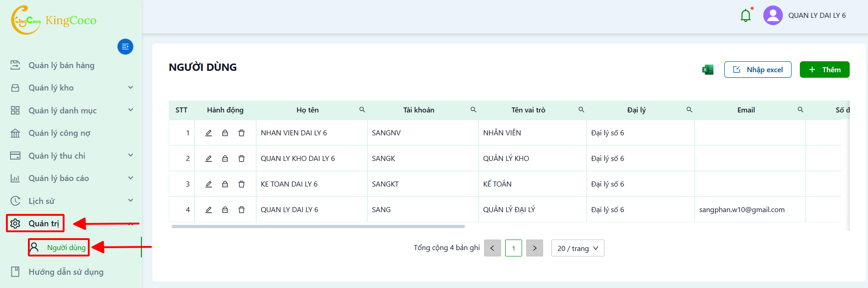Search by Họ tên column magnifier
This screenshot has height=288, width=868.
(x=362, y=110)
